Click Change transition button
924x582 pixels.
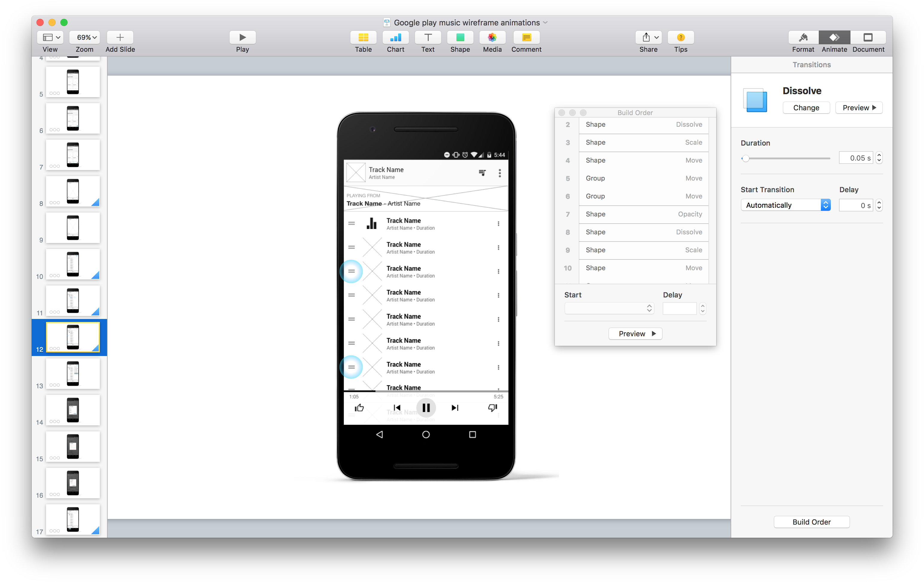tap(806, 108)
